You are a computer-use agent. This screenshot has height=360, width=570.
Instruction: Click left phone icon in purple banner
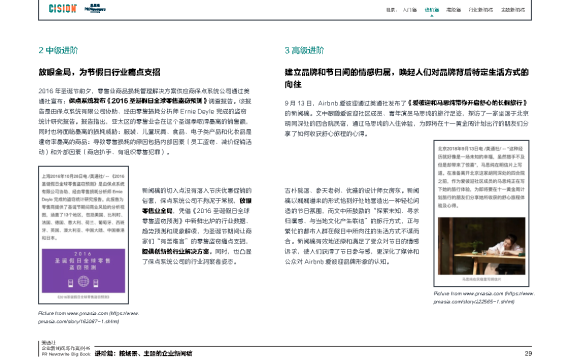71,282
